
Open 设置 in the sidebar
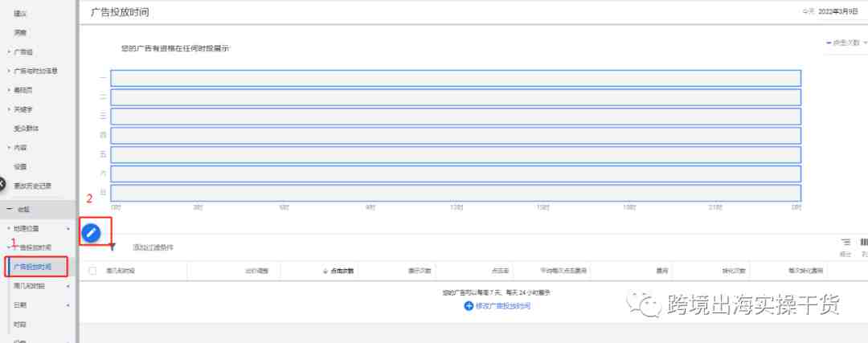coord(20,166)
